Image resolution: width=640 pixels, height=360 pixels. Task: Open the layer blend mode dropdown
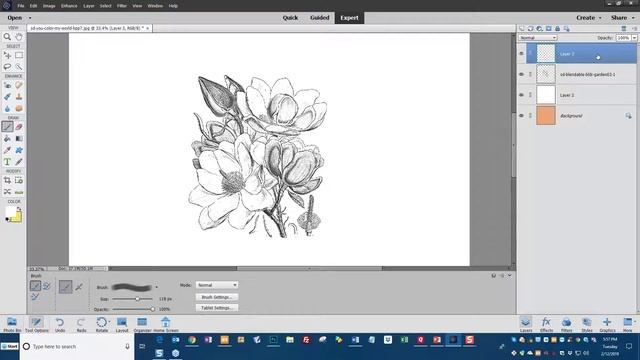pyautogui.click(x=538, y=38)
